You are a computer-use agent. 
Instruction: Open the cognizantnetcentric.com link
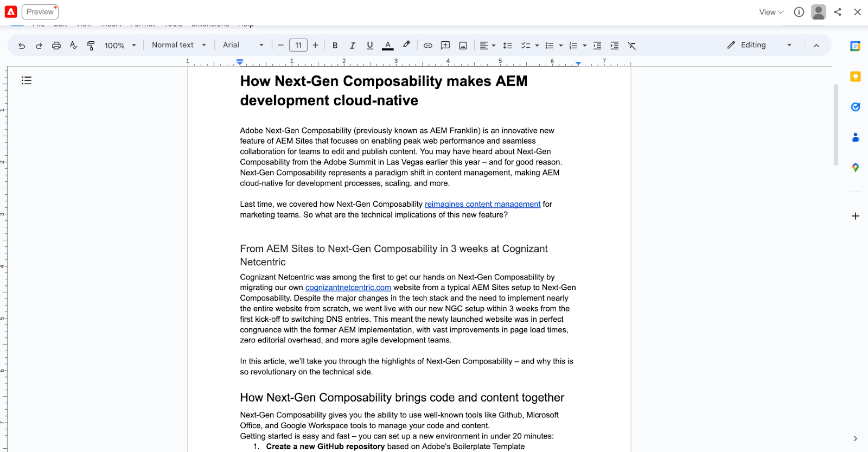click(x=348, y=288)
